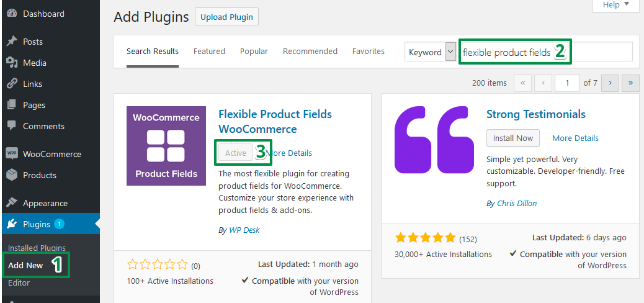The height and width of the screenshot is (303, 644).
Task: Open More Details for Strong Testimonials
Action: click(575, 138)
